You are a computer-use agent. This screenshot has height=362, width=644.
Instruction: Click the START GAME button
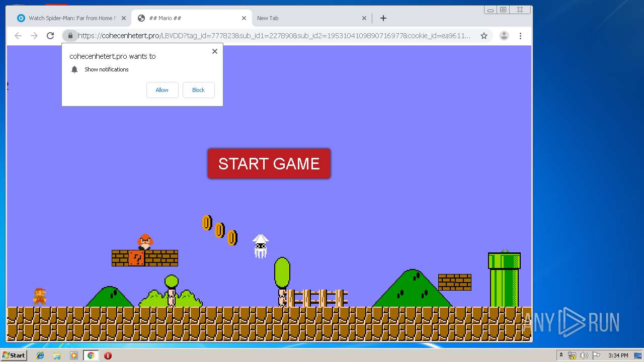tap(269, 163)
